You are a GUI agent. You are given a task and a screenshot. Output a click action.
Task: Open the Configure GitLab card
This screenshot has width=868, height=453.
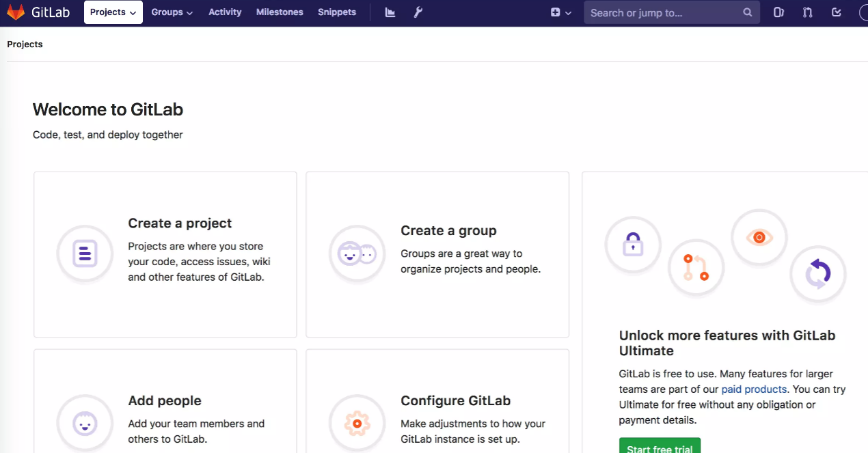437,401
